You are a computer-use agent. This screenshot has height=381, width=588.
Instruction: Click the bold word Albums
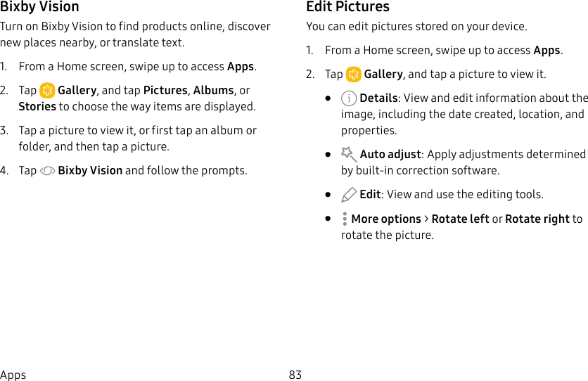[x=213, y=91]
